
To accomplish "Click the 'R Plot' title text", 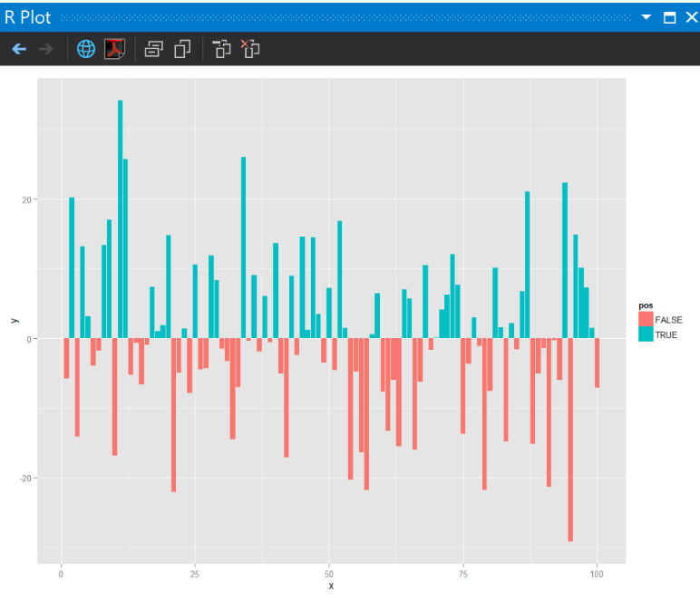I will coord(28,17).
